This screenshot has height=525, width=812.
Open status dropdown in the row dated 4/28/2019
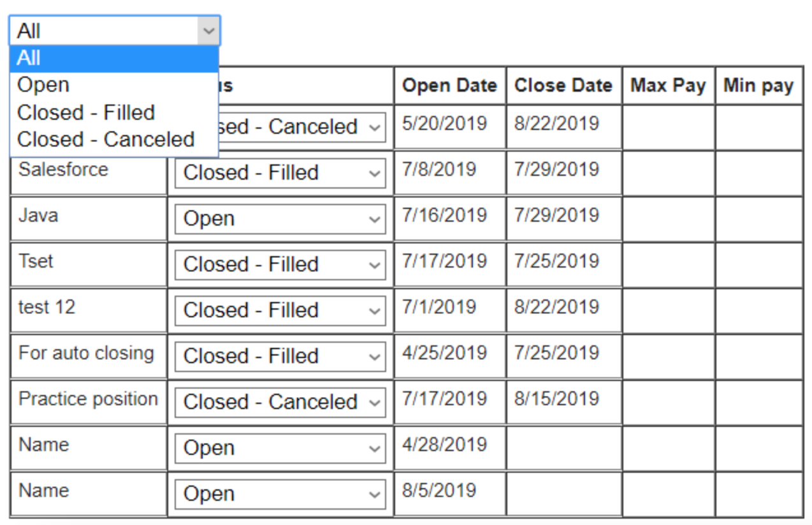point(280,448)
